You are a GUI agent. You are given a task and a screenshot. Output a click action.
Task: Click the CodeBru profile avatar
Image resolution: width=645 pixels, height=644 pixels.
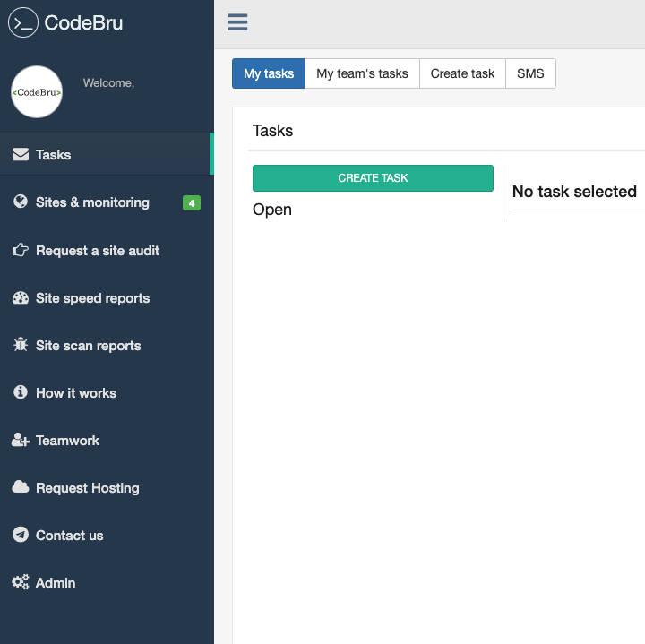tap(37, 91)
